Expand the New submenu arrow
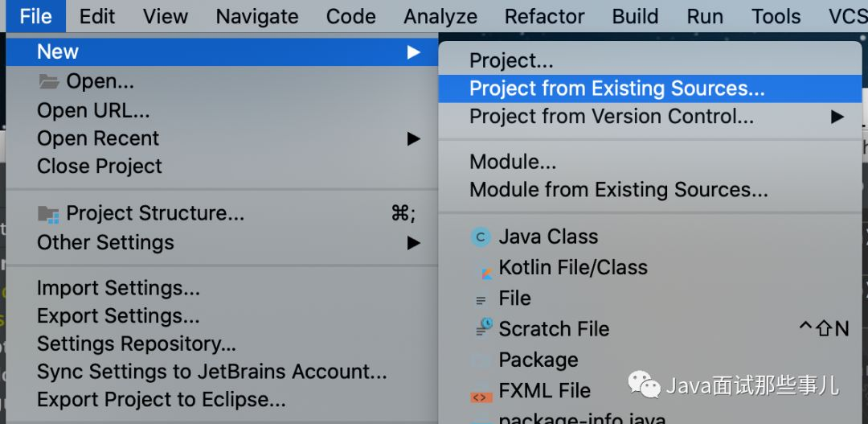 pos(414,52)
